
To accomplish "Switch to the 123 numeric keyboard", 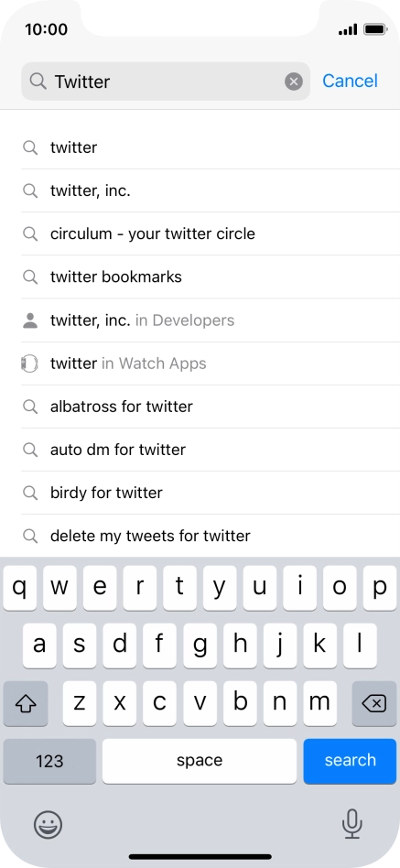I will click(x=49, y=761).
